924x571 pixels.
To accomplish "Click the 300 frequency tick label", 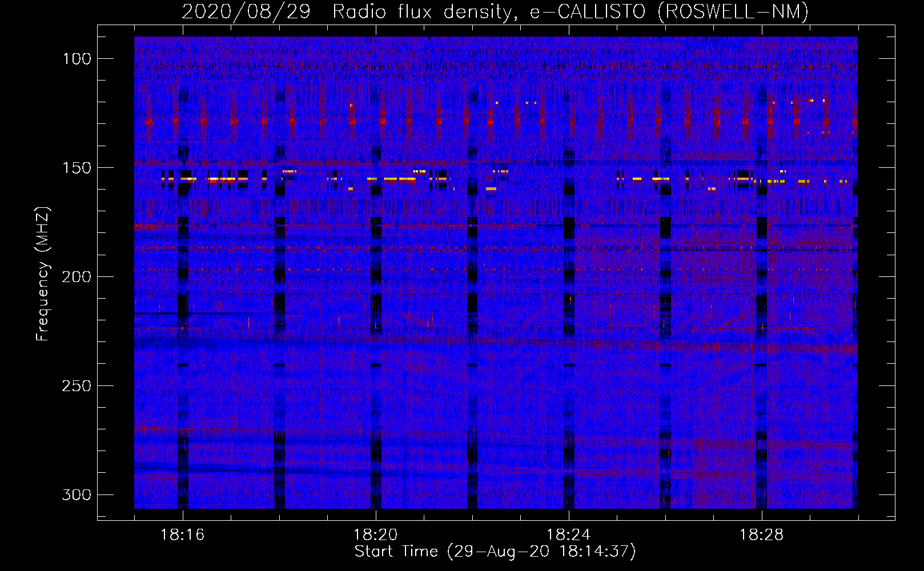I will pyautogui.click(x=77, y=494).
